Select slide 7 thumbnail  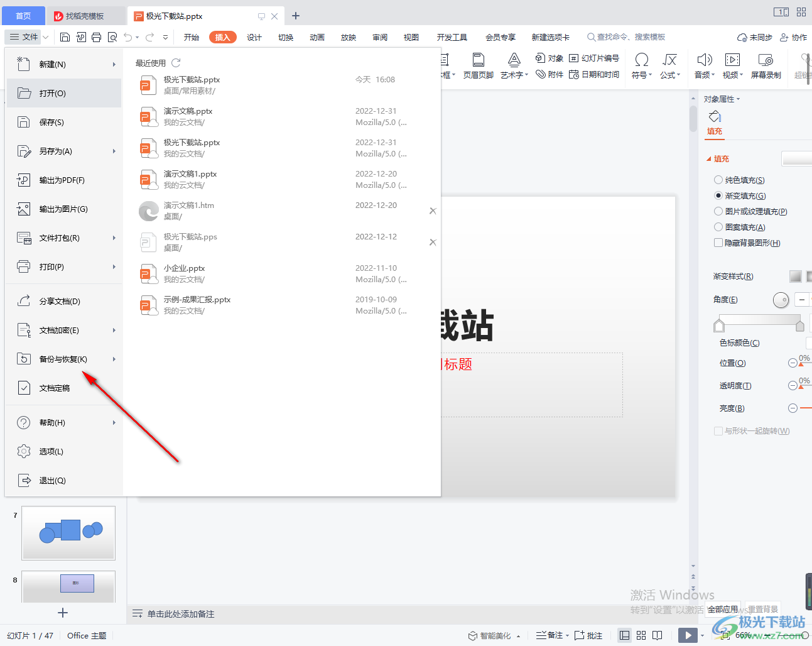68,533
